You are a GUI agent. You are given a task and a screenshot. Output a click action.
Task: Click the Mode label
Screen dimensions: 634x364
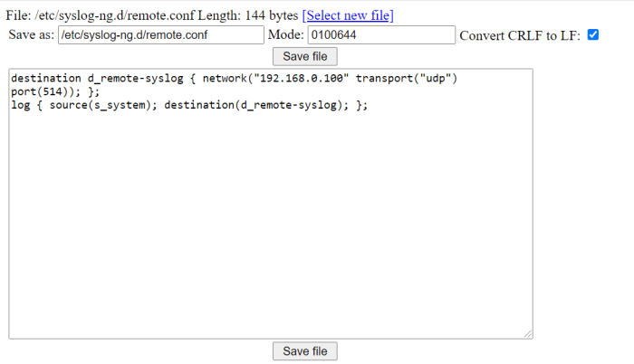[x=286, y=34]
